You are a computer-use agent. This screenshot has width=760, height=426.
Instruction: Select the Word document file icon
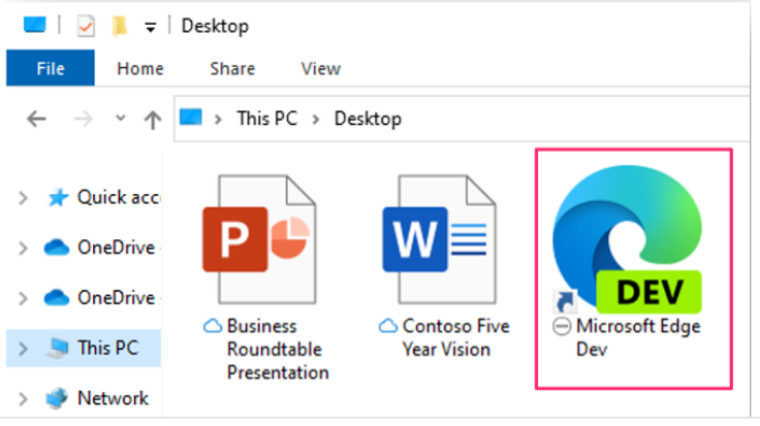point(440,239)
